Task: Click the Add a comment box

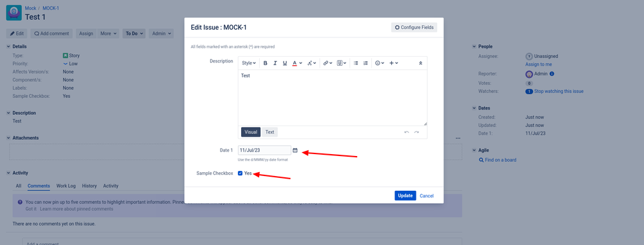Action: coord(242,241)
